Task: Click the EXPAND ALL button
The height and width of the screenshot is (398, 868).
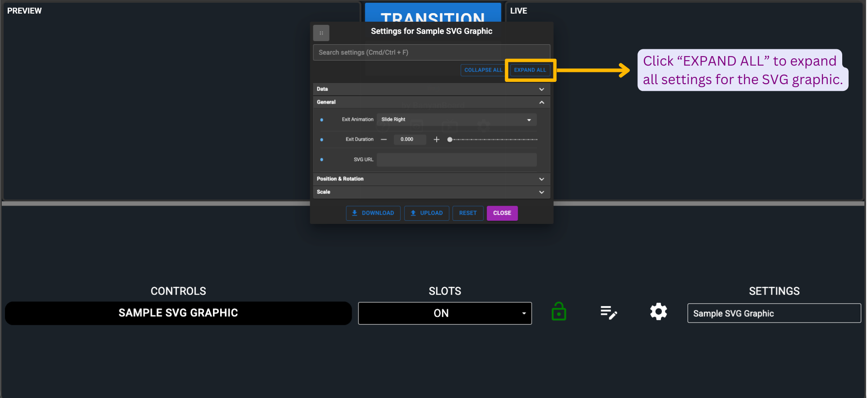Action: click(x=530, y=70)
